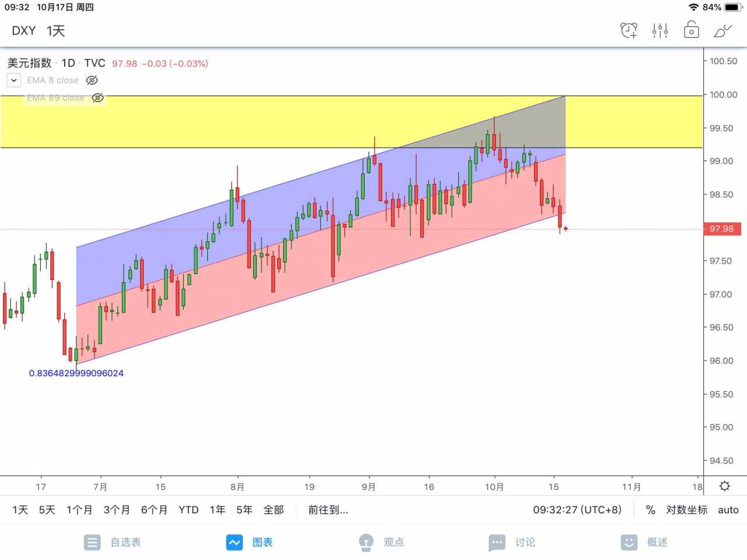747x560 pixels.
Task: Select the EMA 89 close indicator label
Action: click(55, 98)
